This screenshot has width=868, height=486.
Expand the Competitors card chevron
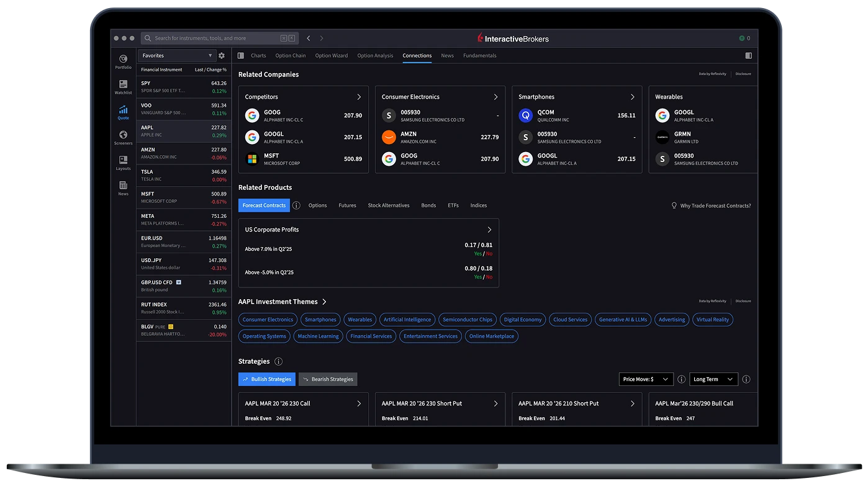click(x=359, y=97)
